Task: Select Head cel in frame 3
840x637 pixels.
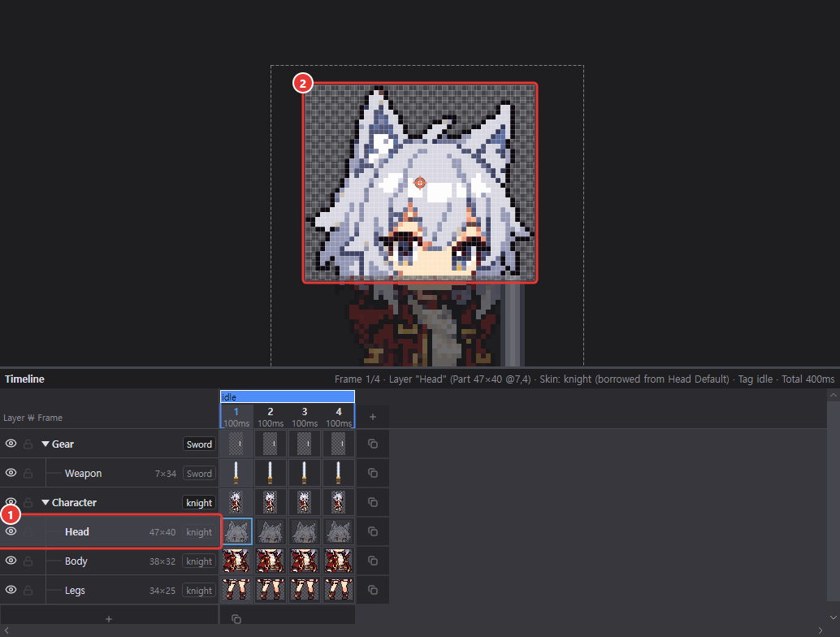Action: [x=305, y=531]
